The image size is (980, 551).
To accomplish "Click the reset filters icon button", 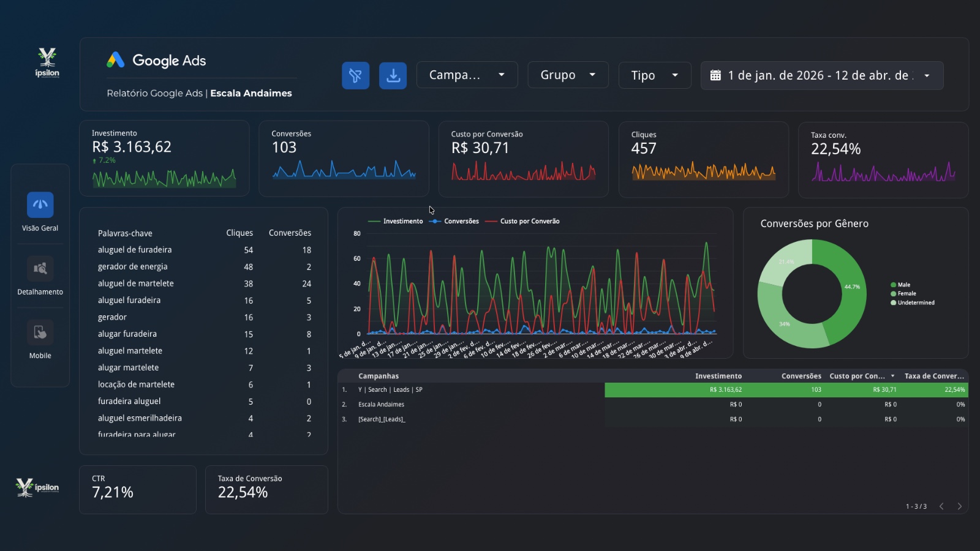I will (x=355, y=76).
